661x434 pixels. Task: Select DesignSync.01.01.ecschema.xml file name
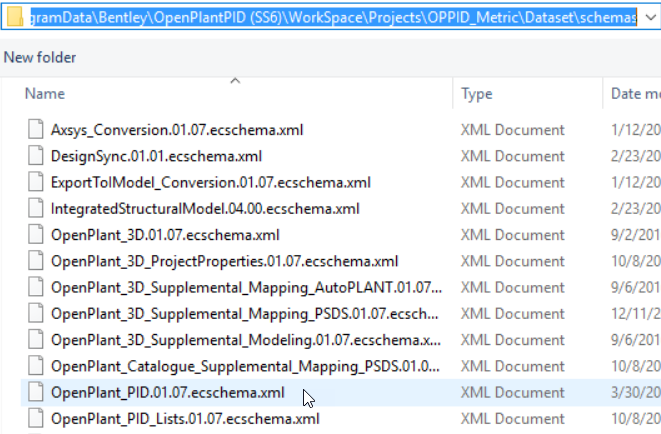tap(156, 156)
